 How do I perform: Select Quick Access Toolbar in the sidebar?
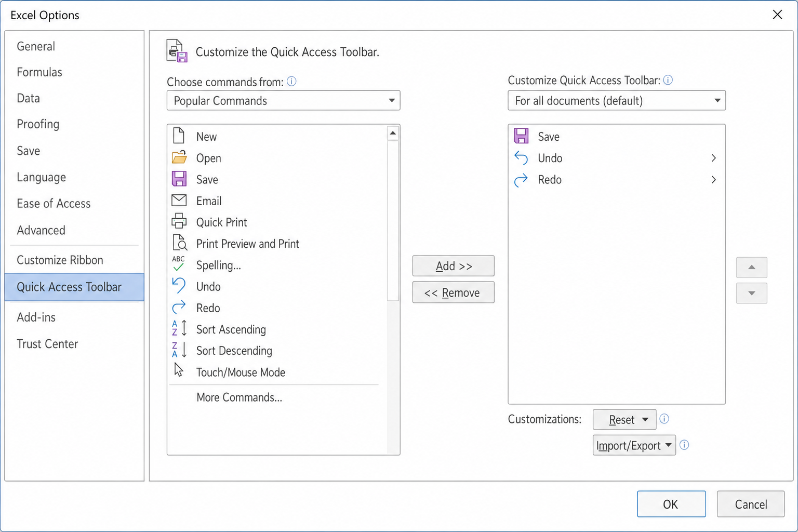click(74, 287)
